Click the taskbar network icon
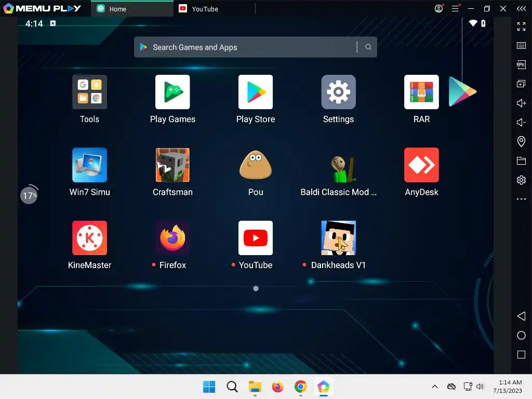Viewport: 532px width, 399px height. tap(468, 387)
